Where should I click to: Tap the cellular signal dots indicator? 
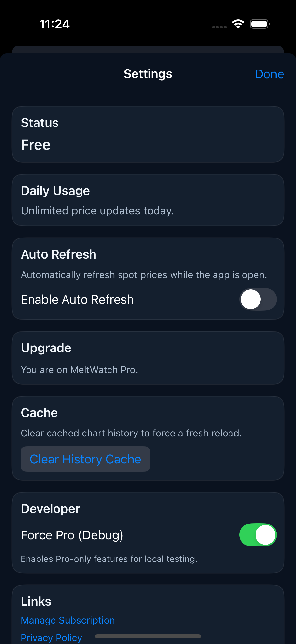click(219, 27)
